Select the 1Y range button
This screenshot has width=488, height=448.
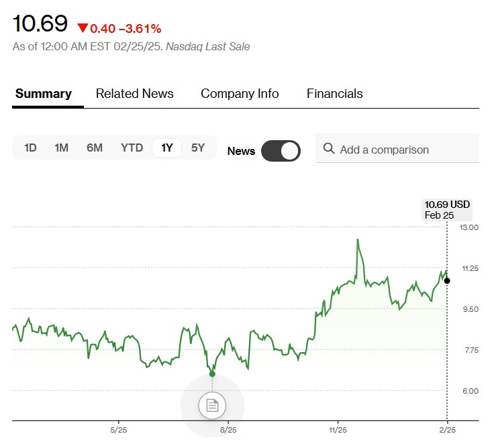click(167, 148)
